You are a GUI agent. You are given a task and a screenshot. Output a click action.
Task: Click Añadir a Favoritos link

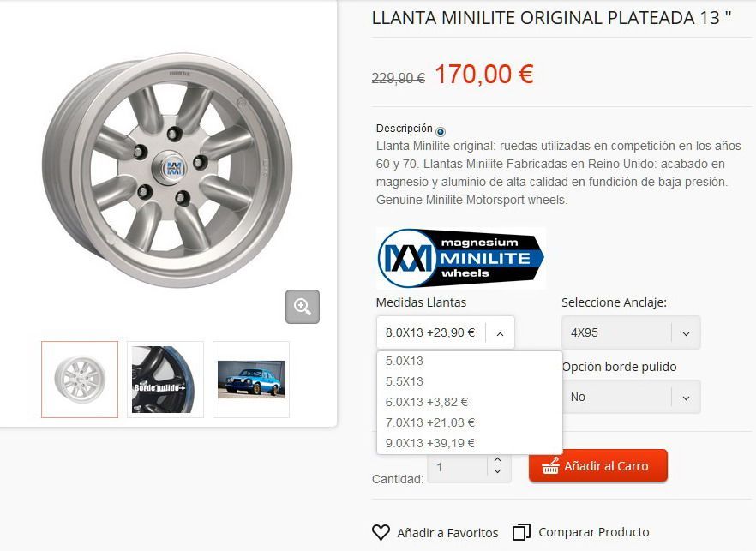447,533
